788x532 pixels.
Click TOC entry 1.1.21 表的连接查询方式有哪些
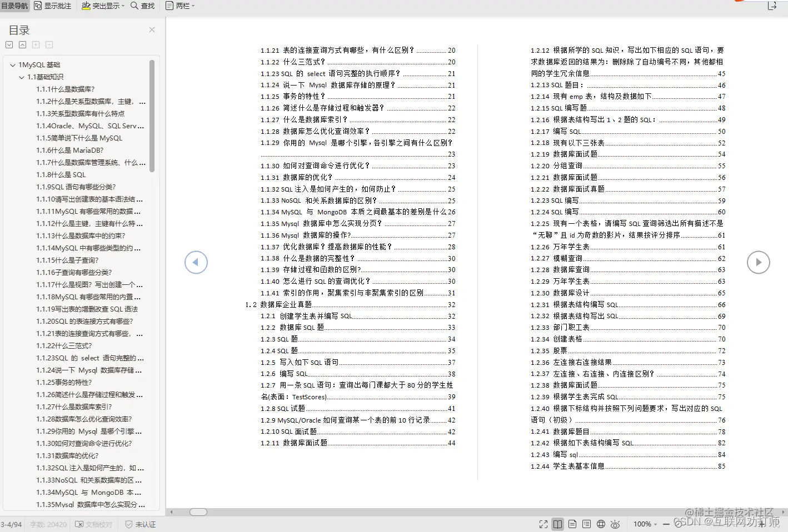(x=358, y=50)
